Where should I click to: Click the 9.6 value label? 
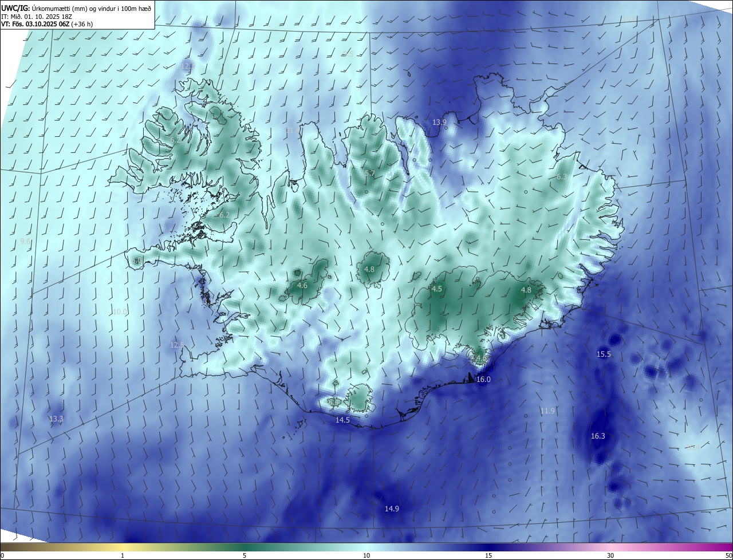(x=26, y=242)
